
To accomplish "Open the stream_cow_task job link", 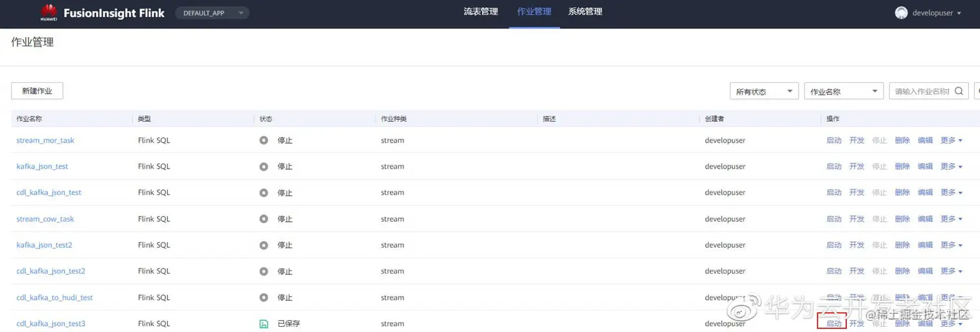I will 45,219.
